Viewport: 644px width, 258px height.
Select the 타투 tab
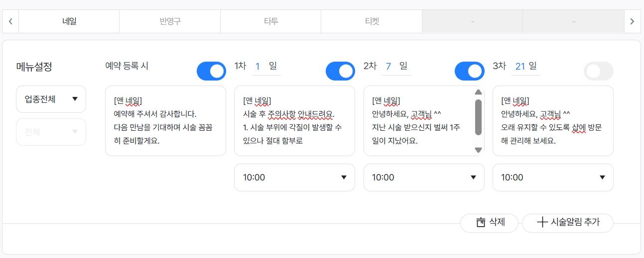[270, 21]
